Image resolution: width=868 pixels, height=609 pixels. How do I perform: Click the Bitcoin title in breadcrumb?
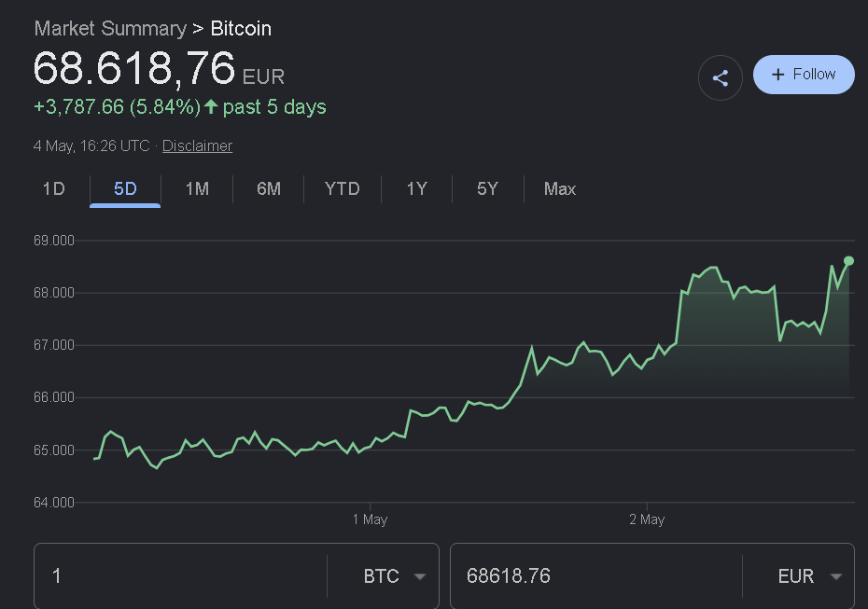click(x=241, y=28)
